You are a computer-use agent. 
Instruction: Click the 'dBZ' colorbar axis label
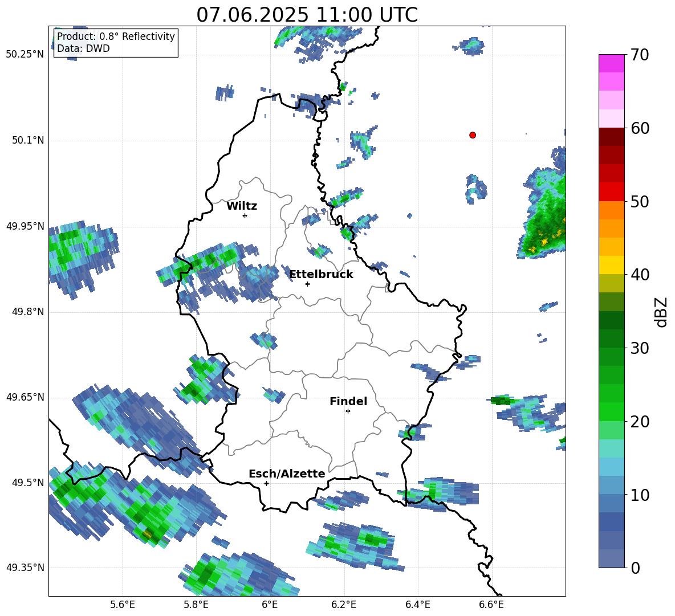click(661, 312)
